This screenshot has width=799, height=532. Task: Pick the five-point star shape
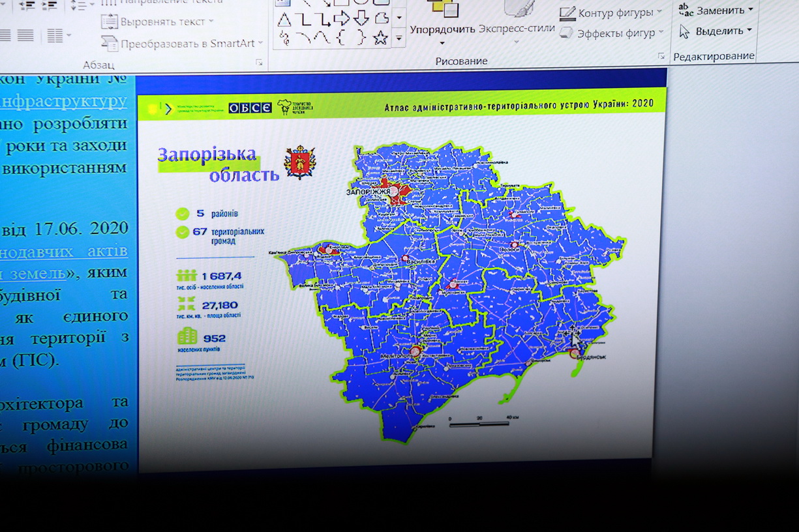pyautogui.click(x=380, y=38)
